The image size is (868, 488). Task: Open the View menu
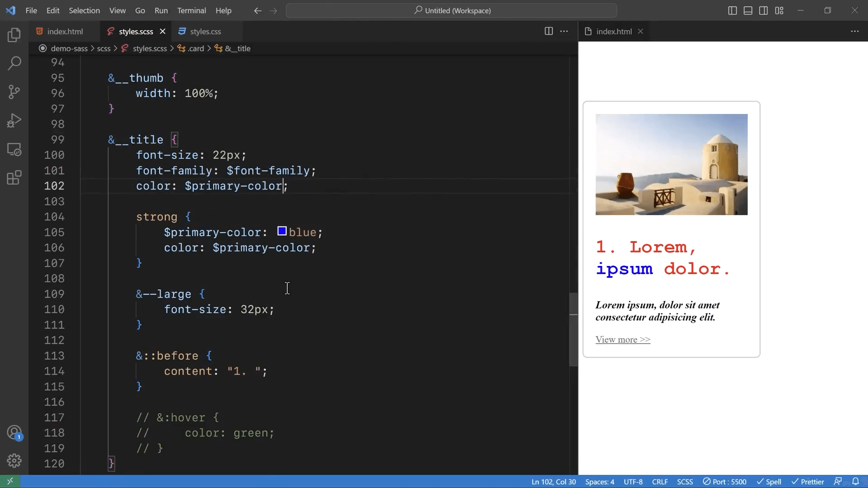(x=118, y=10)
